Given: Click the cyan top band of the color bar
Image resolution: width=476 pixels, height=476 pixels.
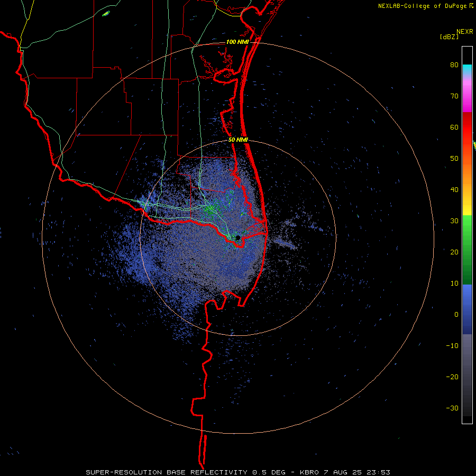Looking at the screenshot, I should pyautogui.click(x=467, y=69).
